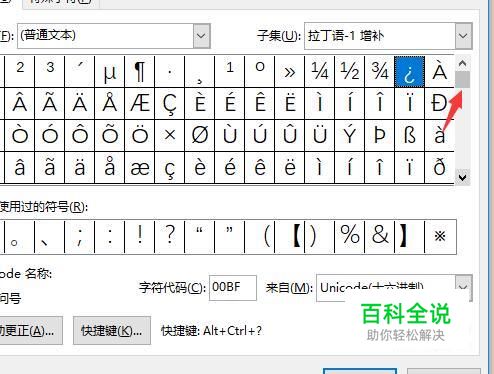Select the Þ thorn character
Image resolution: width=494 pixels, height=374 pixels.
pos(380,135)
